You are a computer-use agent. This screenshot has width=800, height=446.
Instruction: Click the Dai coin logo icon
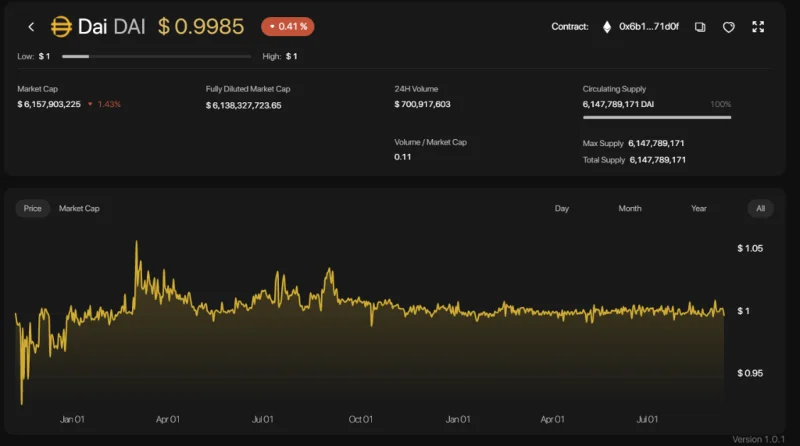[61, 27]
